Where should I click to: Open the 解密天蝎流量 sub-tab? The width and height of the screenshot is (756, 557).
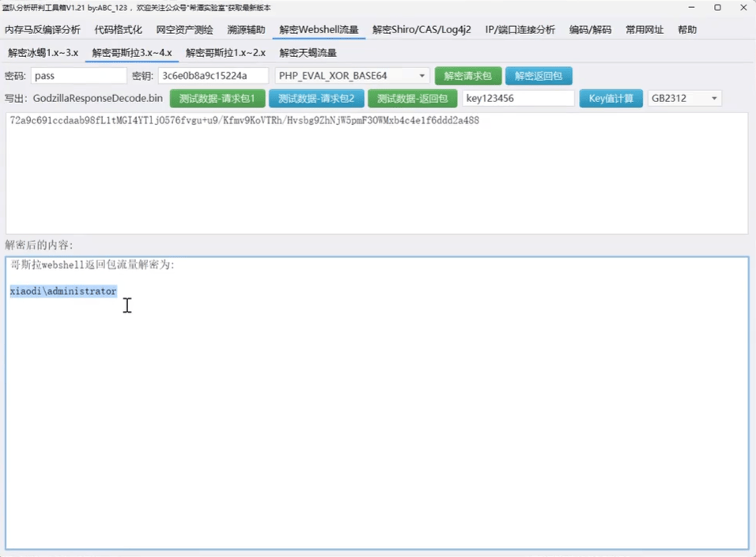[308, 53]
